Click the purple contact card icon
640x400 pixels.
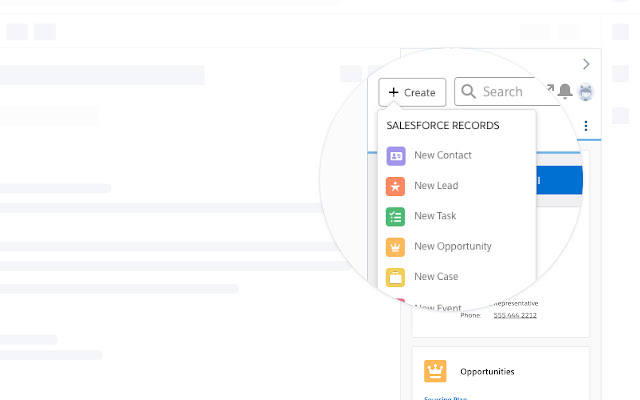pyautogui.click(x=396, y=156)
